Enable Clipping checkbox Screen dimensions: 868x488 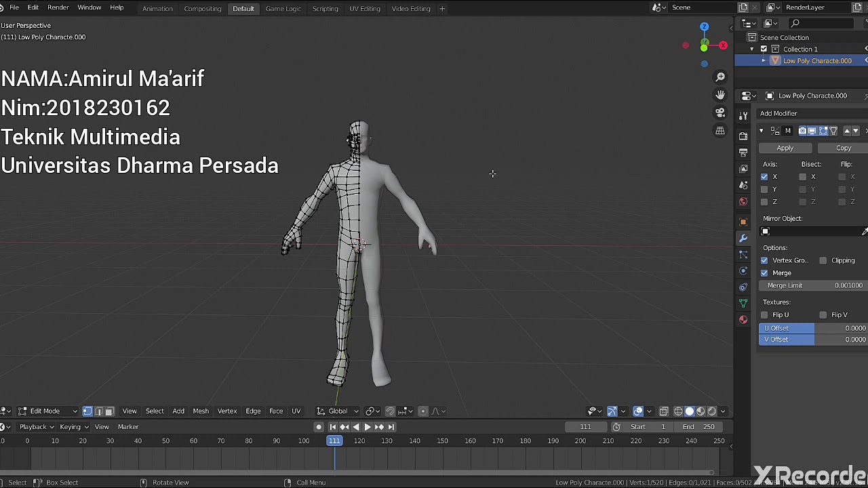point(823,260)
